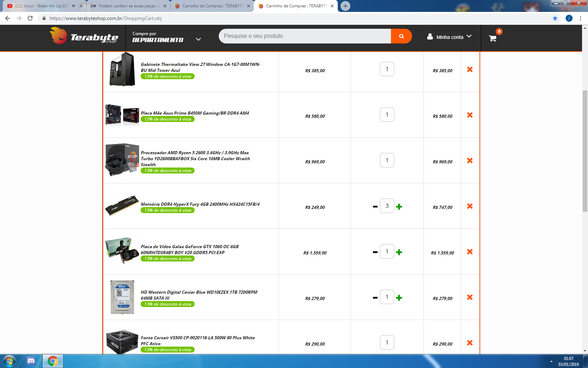This screenshot has width=588, height=368.
Task: Click the orange search magnifier button
Action: click(401, 36)
